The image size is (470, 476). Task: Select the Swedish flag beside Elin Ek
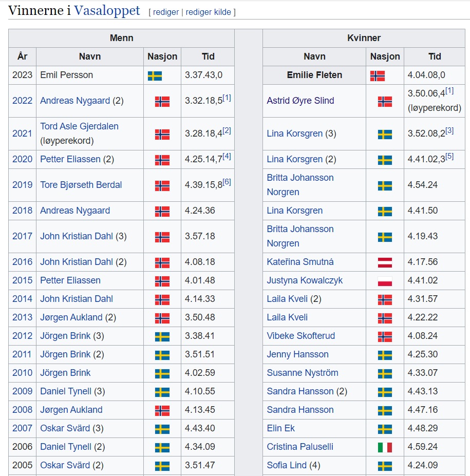click(385, 429)
